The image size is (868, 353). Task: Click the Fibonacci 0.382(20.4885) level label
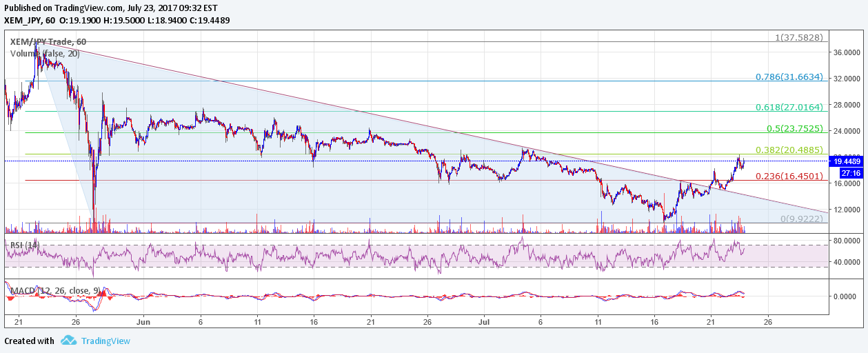(789, 150)
